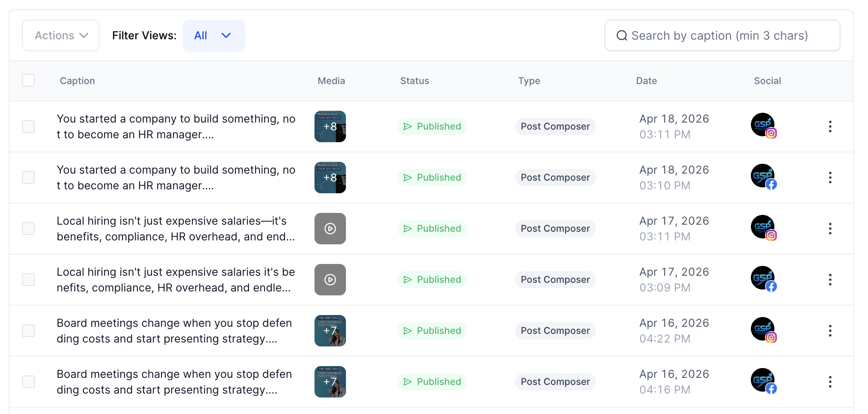
Task: Click the search magnifier icon
Action: coord(622,36)
